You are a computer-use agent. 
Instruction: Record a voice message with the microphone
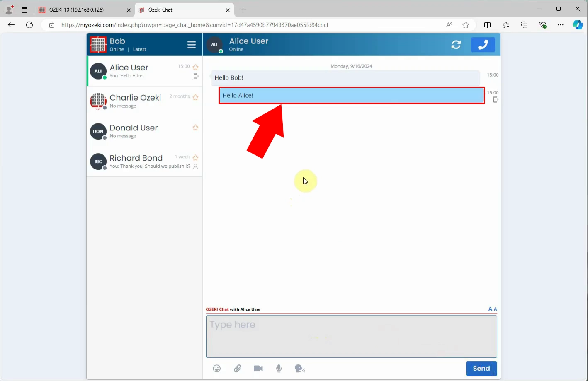pyautogui.click(x=279, y=368)
